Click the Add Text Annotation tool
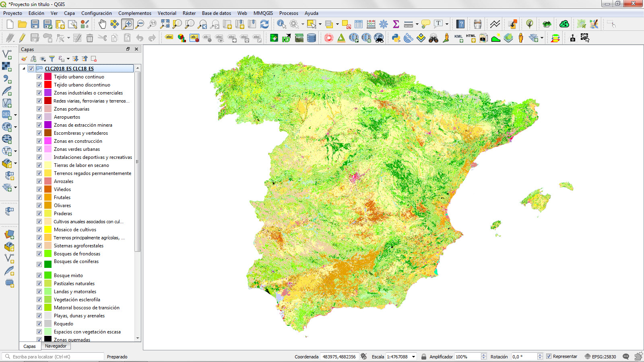This screenshot has width=644, height=362. point(438,24)
